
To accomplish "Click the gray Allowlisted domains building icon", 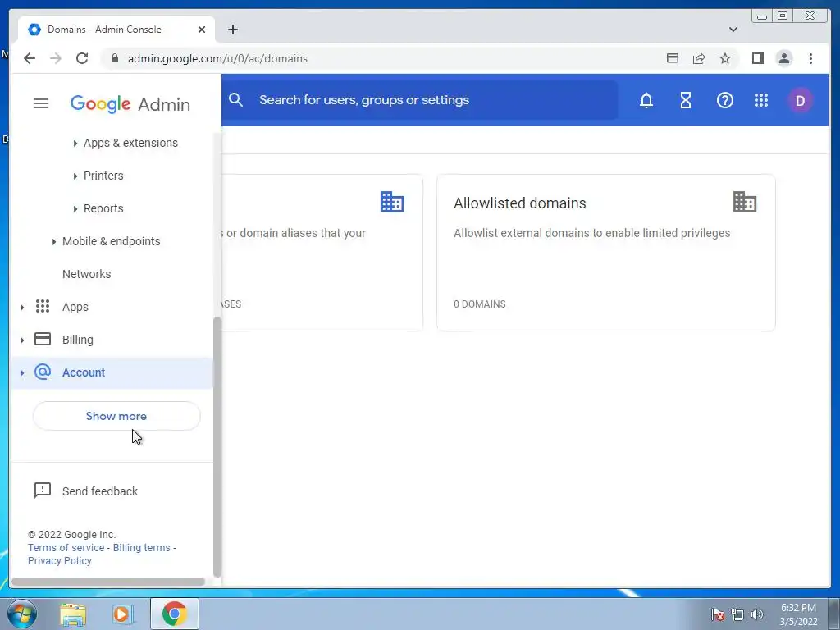I will click(x=745, y=202).
